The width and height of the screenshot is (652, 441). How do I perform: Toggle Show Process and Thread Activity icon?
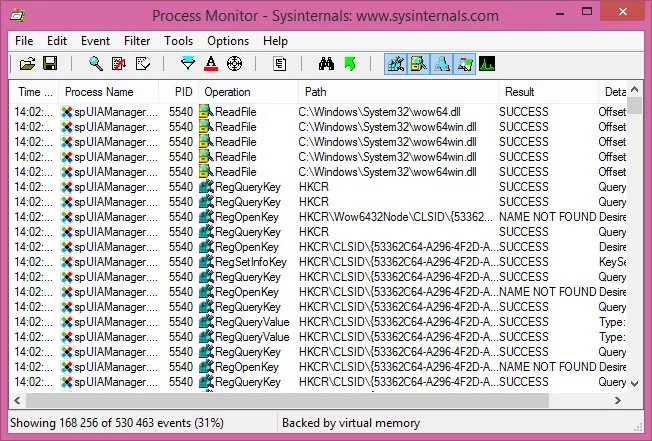tap(464, 64)
